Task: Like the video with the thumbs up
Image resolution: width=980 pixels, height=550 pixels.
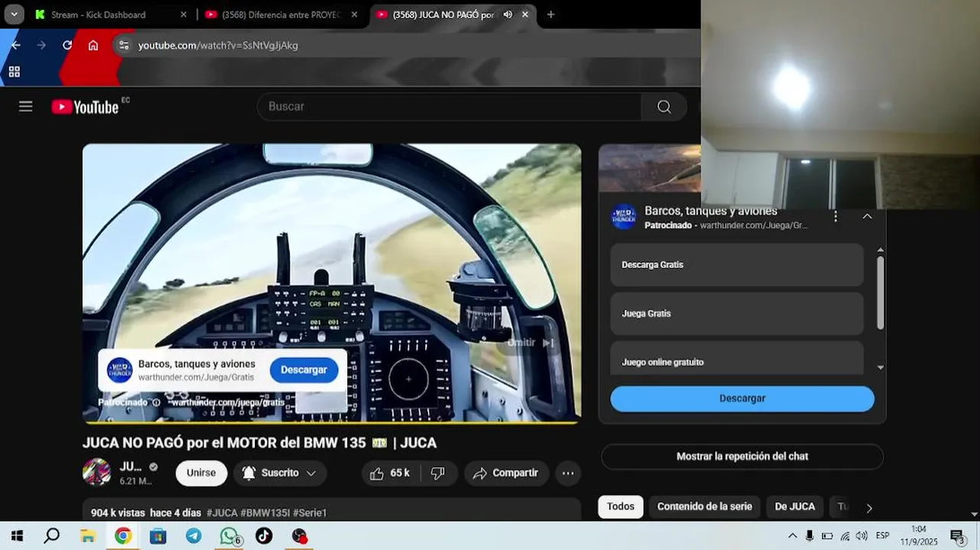Action: tap(389, 474)
